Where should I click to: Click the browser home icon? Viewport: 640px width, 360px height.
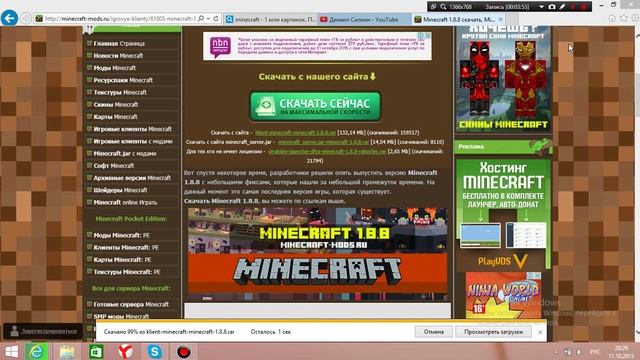pyautogui.click(x=612, y=19)
